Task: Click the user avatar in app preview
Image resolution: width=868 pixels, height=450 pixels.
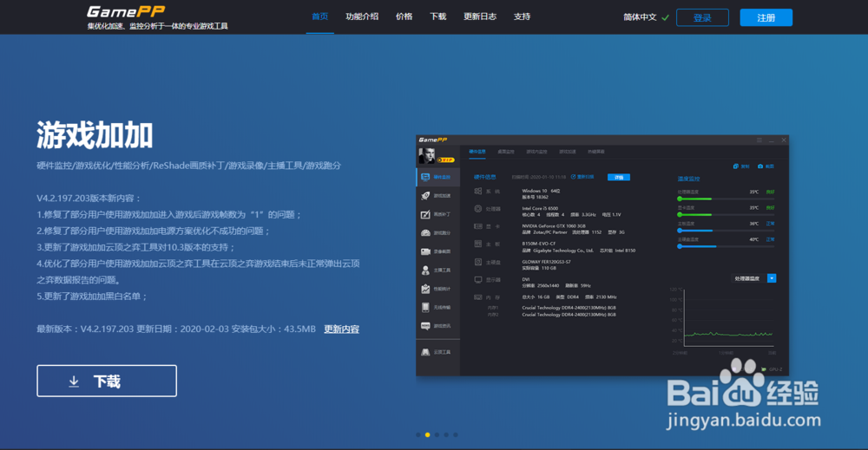Action: (x=426, y=155)
